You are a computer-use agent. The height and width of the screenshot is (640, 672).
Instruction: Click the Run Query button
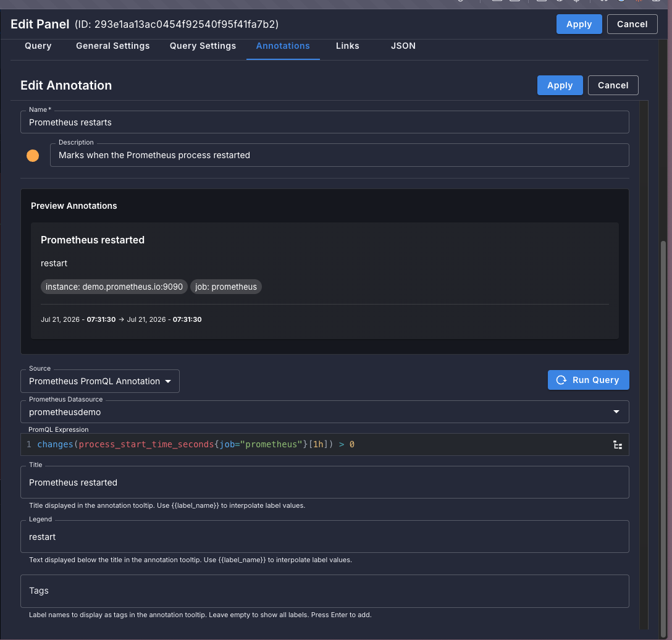[588, 380]
